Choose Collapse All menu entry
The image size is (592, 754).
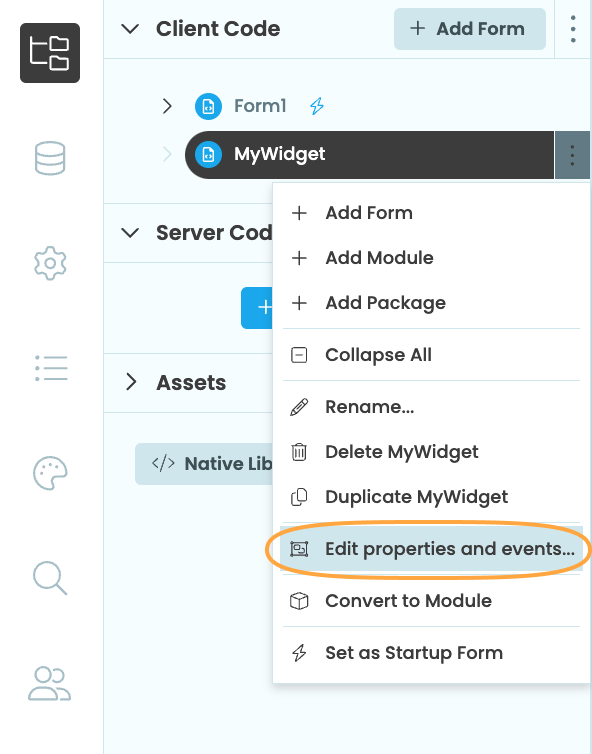431,355
